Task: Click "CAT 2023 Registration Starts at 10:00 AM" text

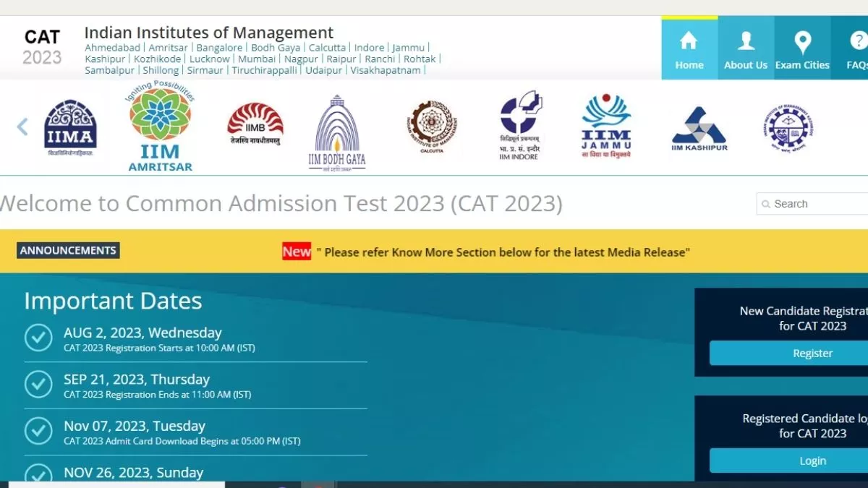Action: click(159, 348)
